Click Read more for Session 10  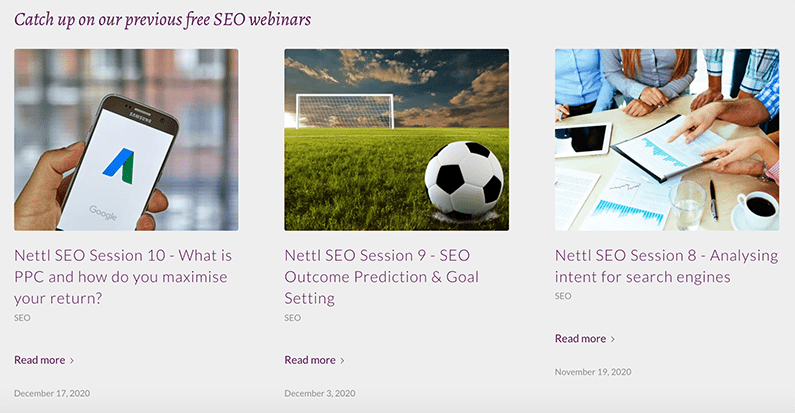[40, 360]
